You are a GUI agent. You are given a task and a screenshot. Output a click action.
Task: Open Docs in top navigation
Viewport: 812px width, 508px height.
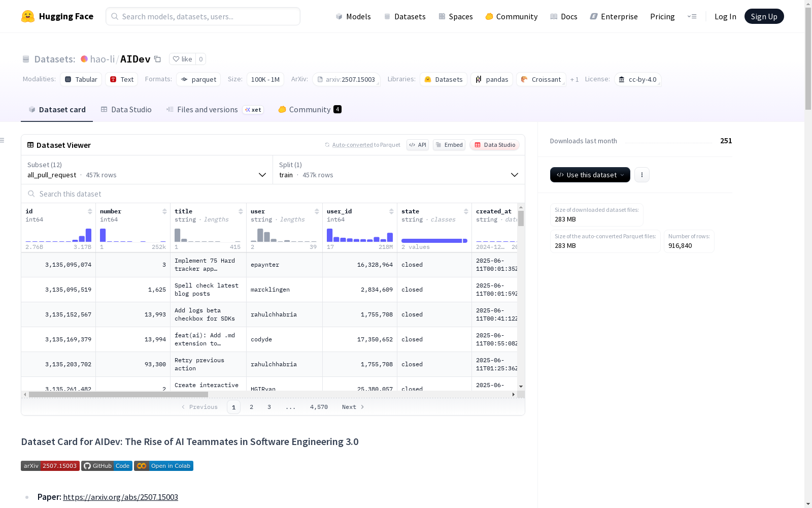click(x=564, y=16)
